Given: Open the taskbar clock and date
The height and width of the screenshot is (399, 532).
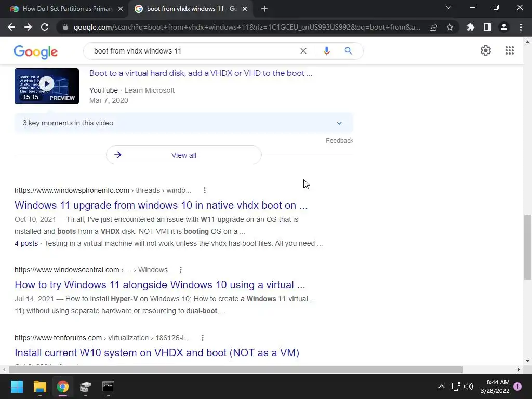Looking at the screenshot, I should (495, 387).
